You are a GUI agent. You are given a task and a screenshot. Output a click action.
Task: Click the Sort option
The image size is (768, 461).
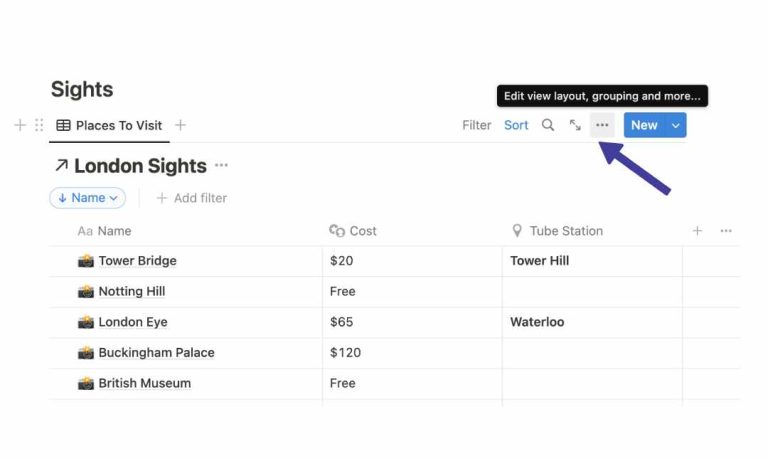tap(516, 125)
